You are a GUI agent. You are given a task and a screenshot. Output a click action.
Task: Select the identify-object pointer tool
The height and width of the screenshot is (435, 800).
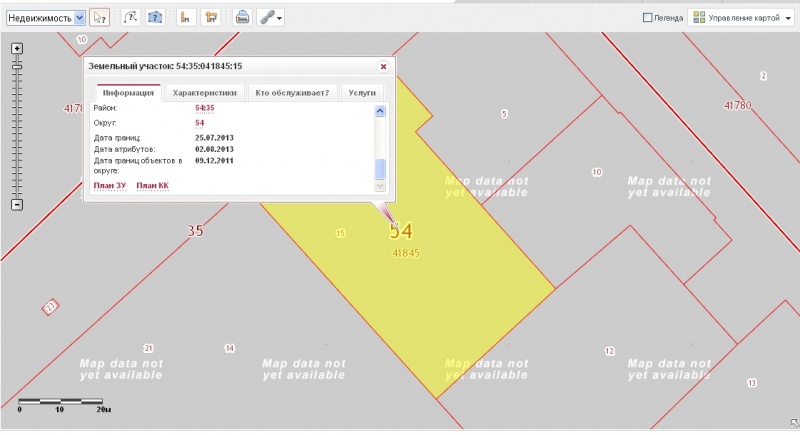coord(99,17)
